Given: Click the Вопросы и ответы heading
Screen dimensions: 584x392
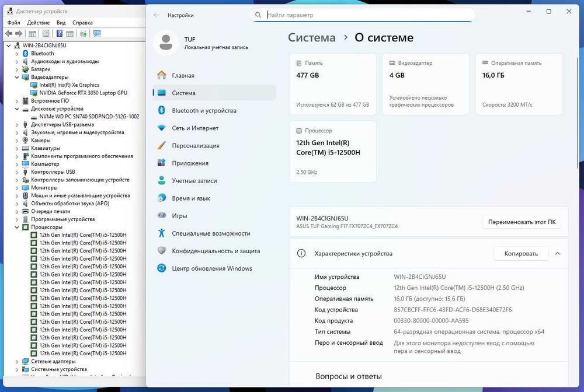Looking at the screenshot, I should [349, 376].
